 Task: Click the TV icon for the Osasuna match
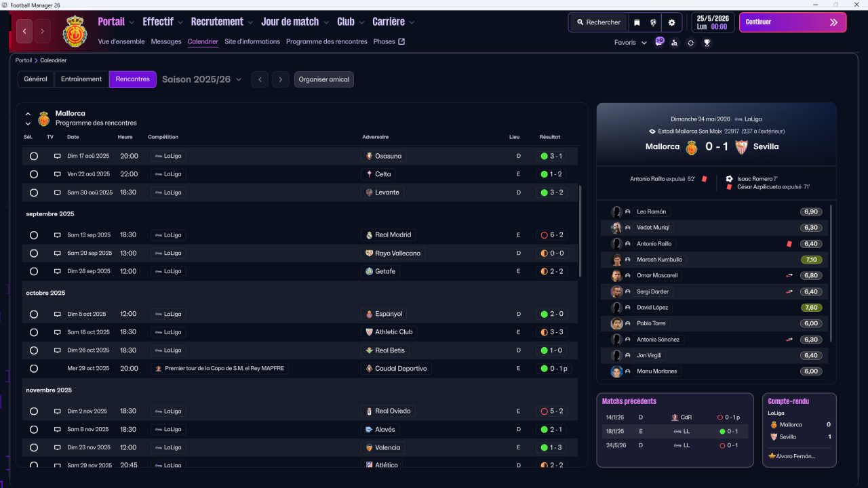58,156
